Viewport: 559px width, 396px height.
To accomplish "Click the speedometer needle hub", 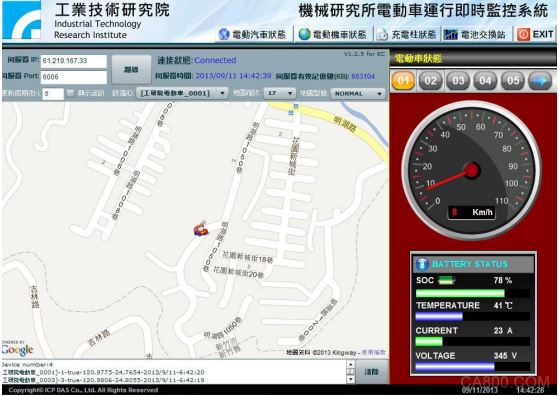I will tap(472, 171).
